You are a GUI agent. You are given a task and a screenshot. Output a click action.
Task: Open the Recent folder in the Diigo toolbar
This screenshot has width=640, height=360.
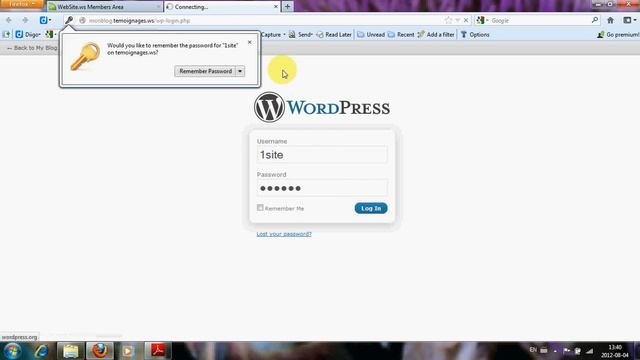(x=401, y=35)
